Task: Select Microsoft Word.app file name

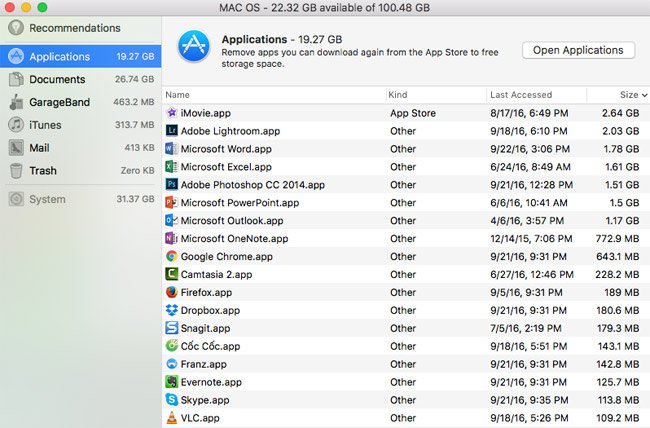Action: click(x=226, y=149)
